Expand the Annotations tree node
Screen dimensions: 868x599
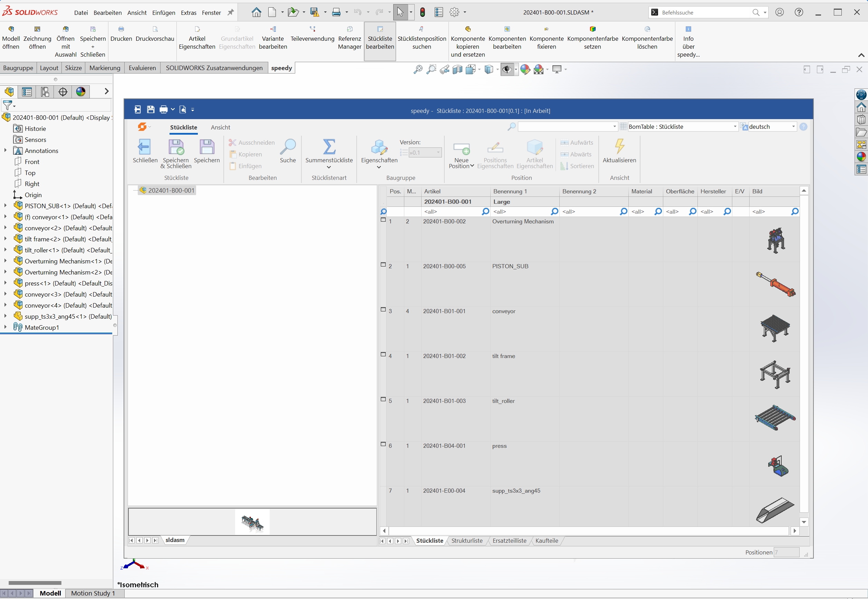[x=5, y=151]
